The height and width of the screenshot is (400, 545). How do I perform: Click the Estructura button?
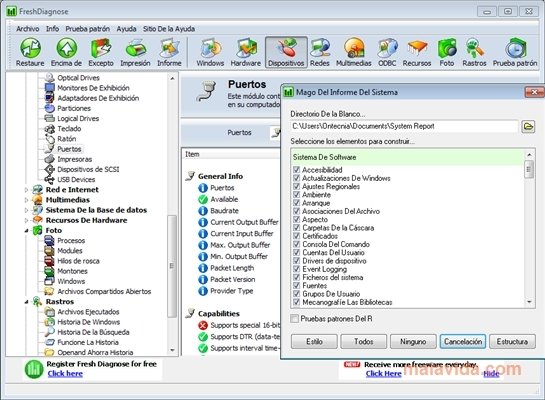(512, 342)
